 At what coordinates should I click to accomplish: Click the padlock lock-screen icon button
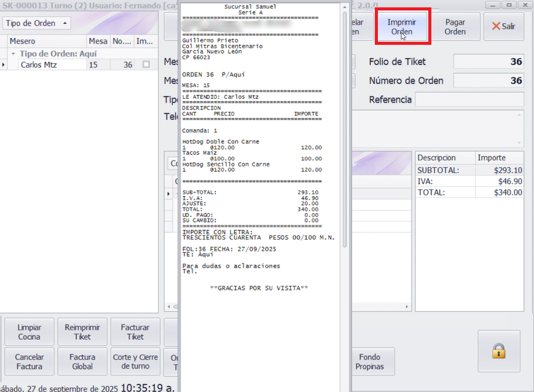click(499, 351)
